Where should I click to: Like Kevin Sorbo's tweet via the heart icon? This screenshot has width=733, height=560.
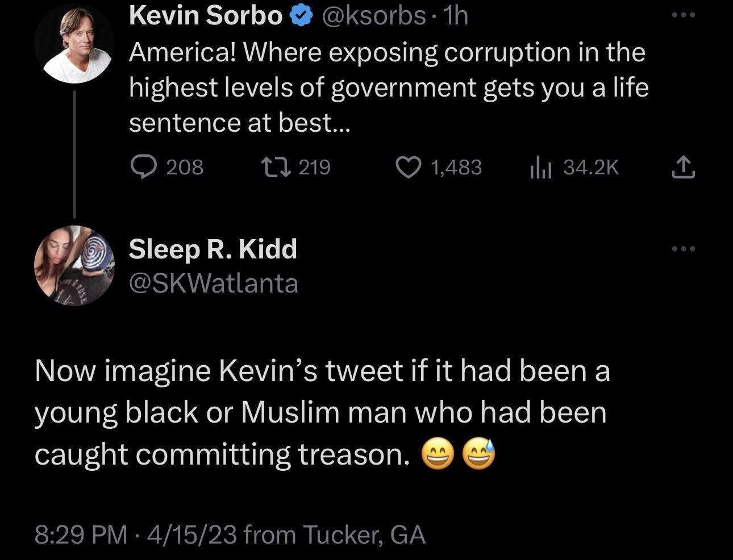coord(408,166)
